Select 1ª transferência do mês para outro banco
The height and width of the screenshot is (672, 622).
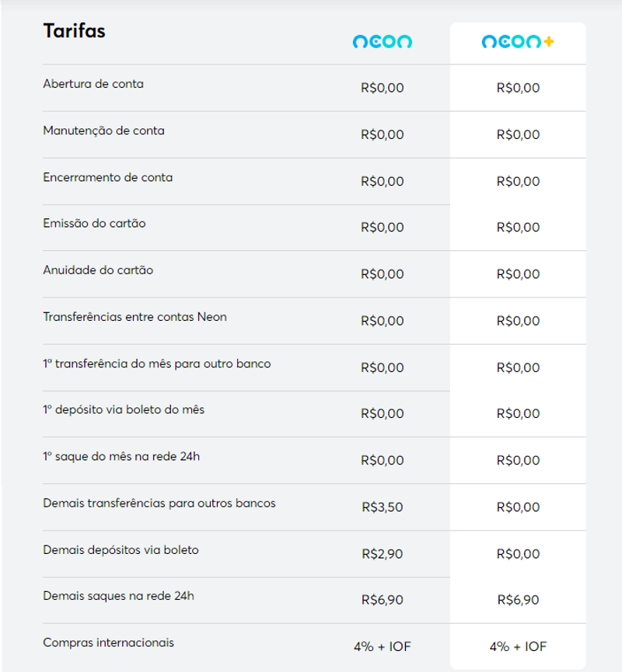point(156,364)
